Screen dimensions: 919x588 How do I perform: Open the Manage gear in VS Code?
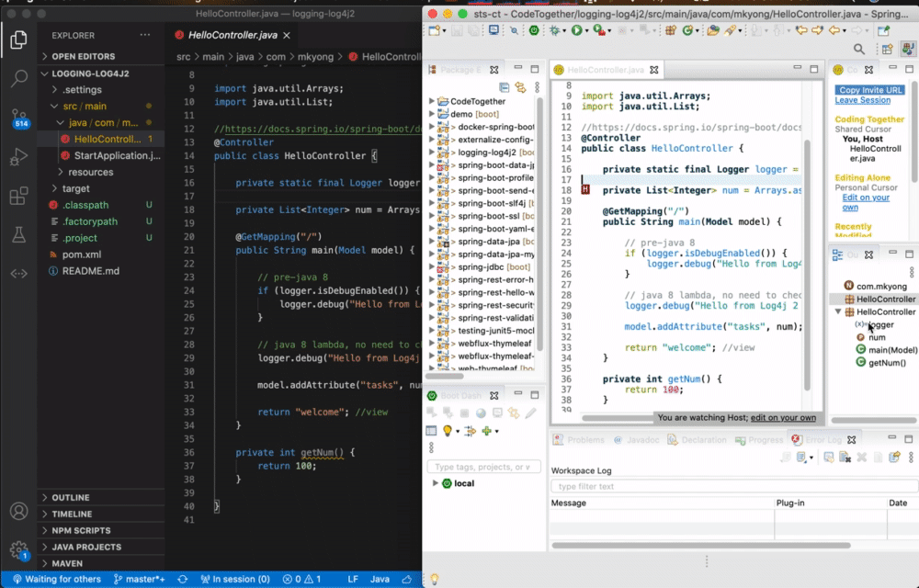point(18,550)
